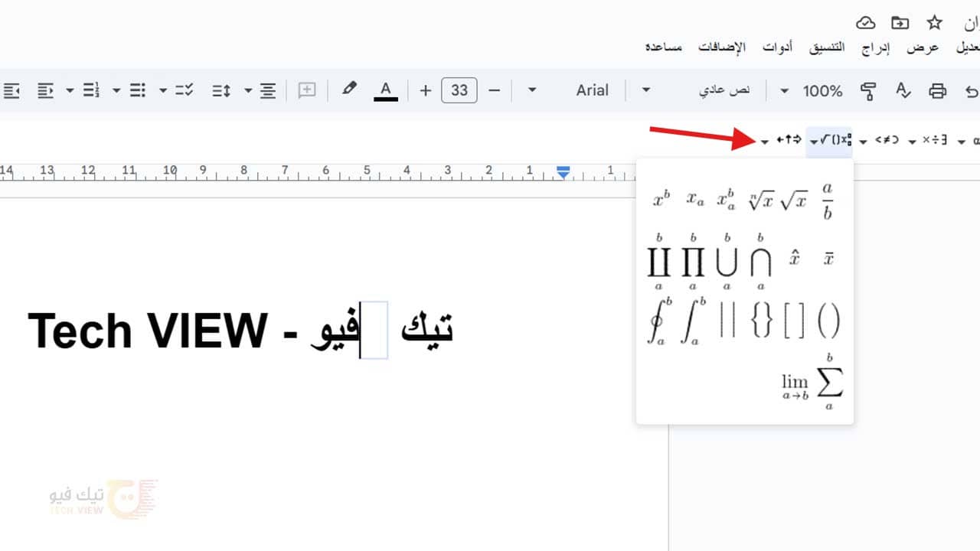Image resolution: width=980 pixels, height=551 pixels.
Task: Expand alignment options arrow
Action: pos(248,90)
